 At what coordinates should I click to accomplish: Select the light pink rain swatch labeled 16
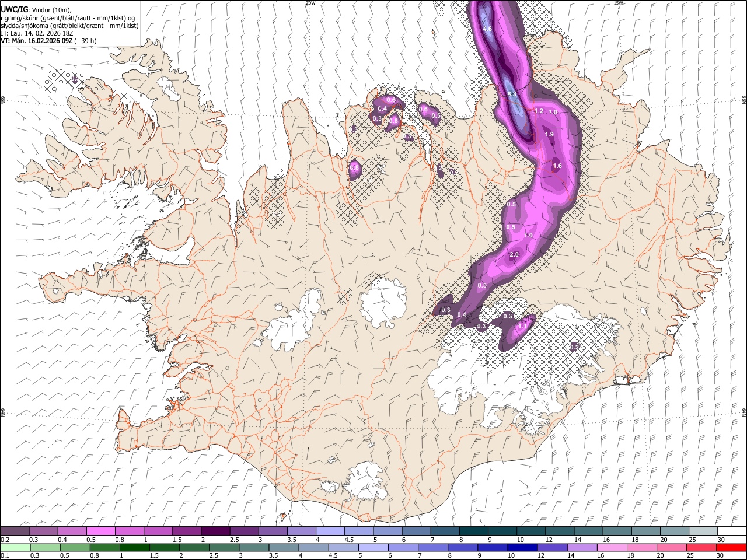tap(611, 547)
